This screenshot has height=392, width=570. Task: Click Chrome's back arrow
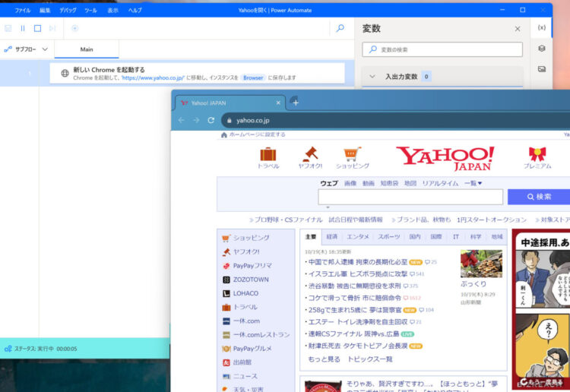[182, 120]
